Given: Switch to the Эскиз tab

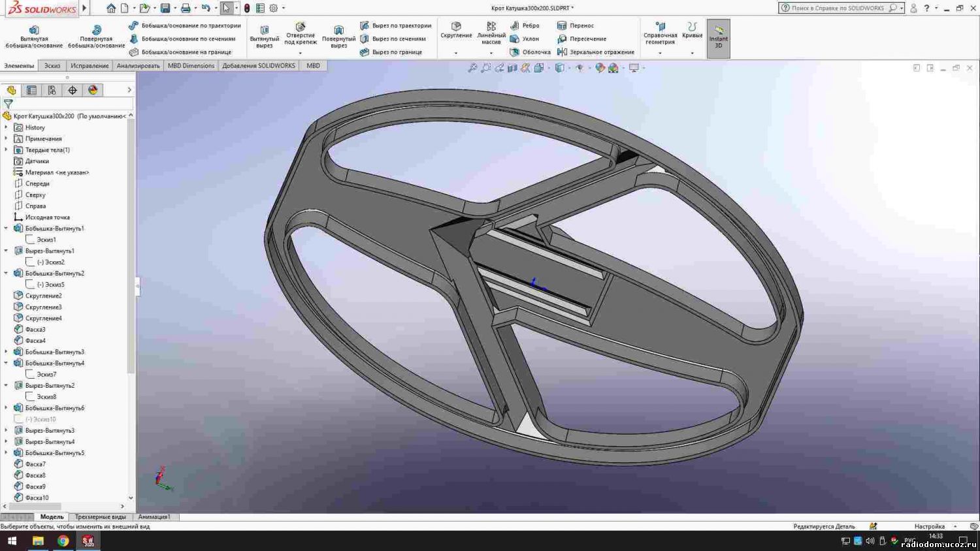Looking at the screenshot, I should point(52,66).
